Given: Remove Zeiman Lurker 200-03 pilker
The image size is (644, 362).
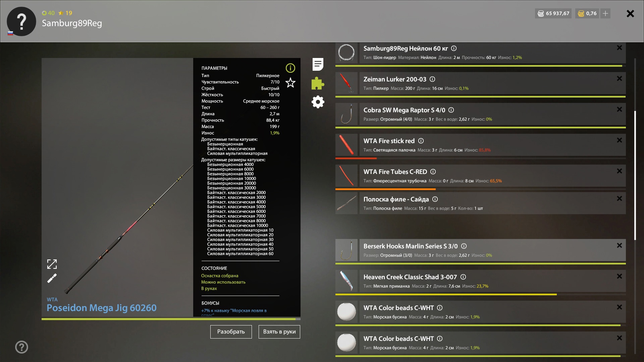Looking at the screenshot, I should point(619,78).
